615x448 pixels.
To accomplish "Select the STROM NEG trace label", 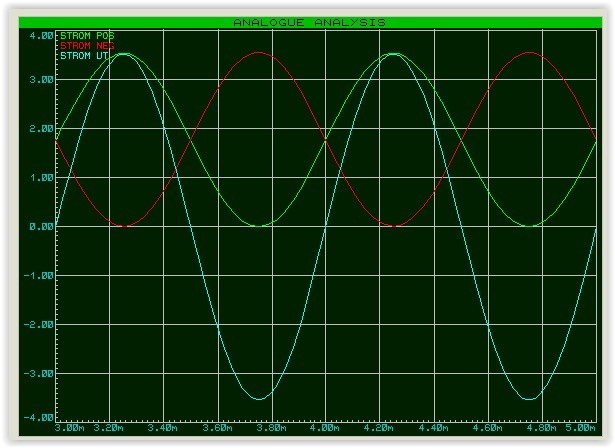I will 87,46.
